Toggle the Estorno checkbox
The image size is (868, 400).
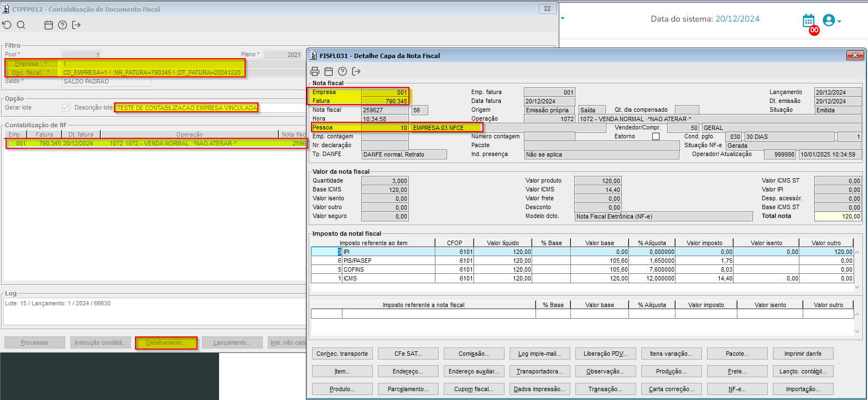[656, 137]
